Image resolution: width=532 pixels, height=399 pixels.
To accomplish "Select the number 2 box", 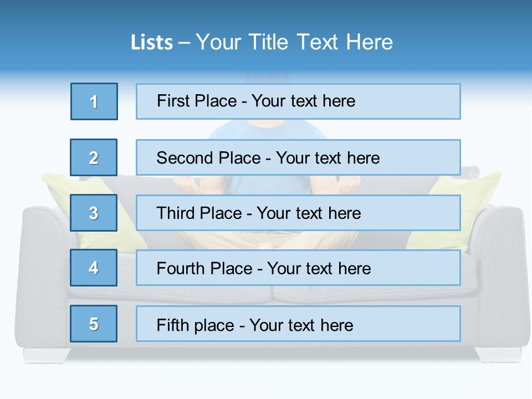I will (94, 157).
